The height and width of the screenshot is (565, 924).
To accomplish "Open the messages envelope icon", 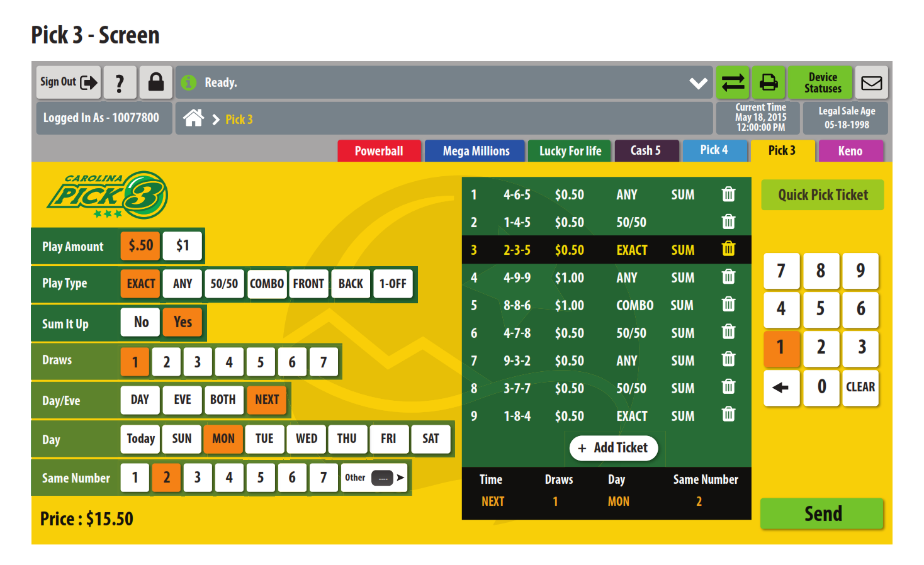I will pos(872,82).
